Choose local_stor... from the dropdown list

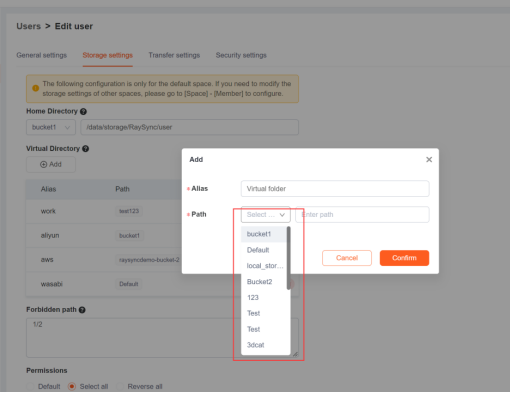[x=264, y=266]
